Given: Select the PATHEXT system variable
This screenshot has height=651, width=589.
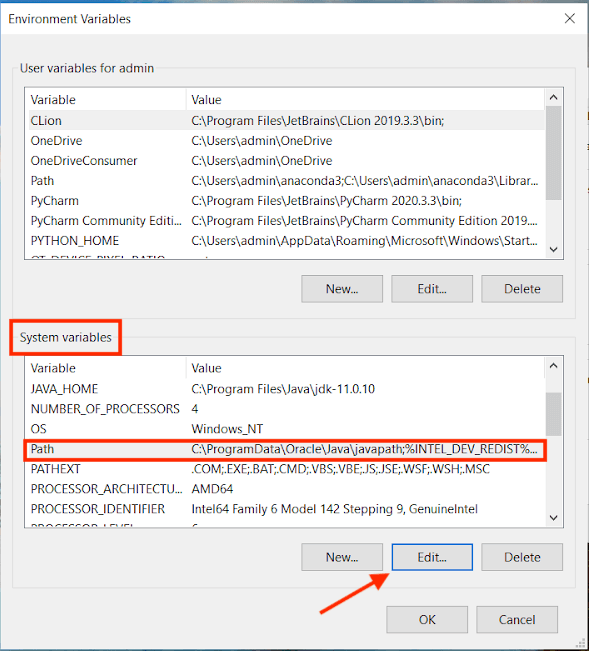Looking at the screenshot, I should 286,469.
